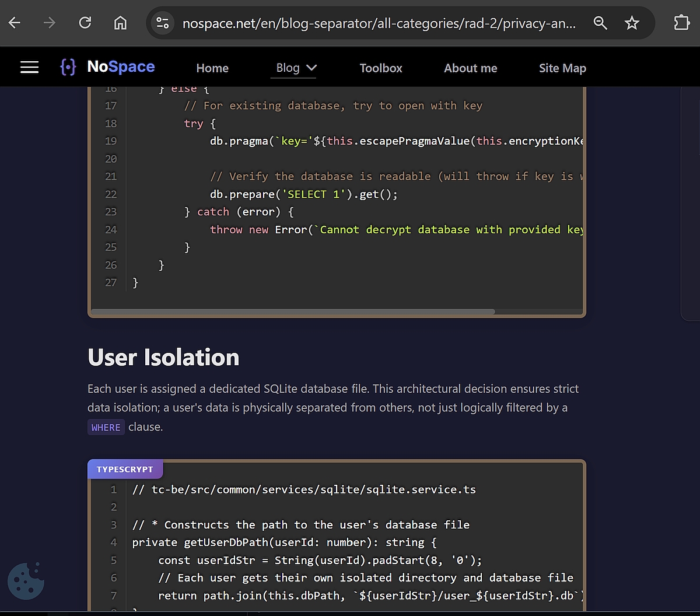700x616 pixels.
Task: Click the URL address bar field
Action: click(x=379, y=23)
